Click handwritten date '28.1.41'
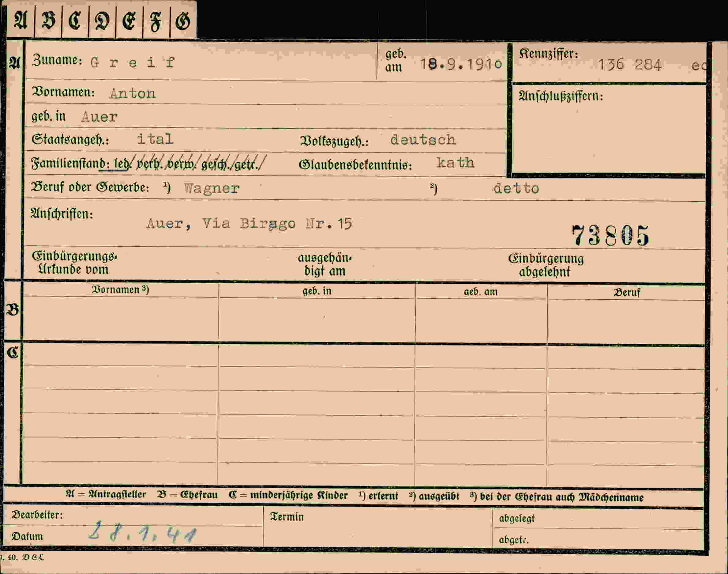 click(142, 532)
